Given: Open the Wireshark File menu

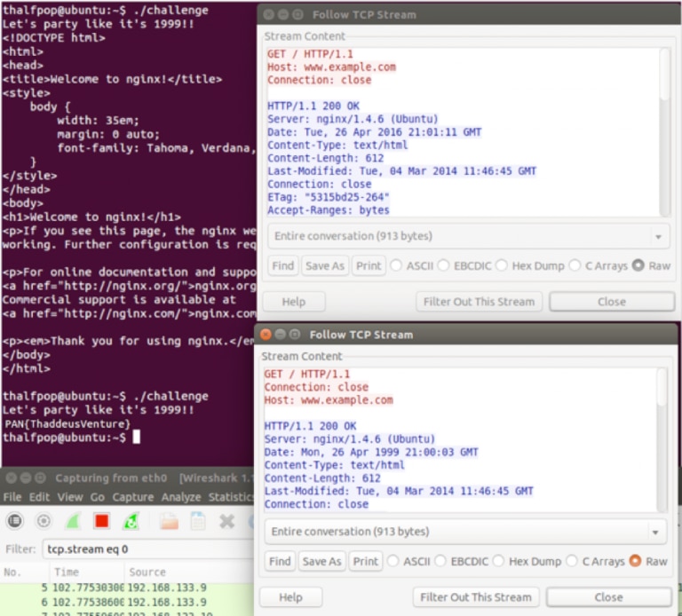Looking at the screenshot, I should tap(12, 497).
